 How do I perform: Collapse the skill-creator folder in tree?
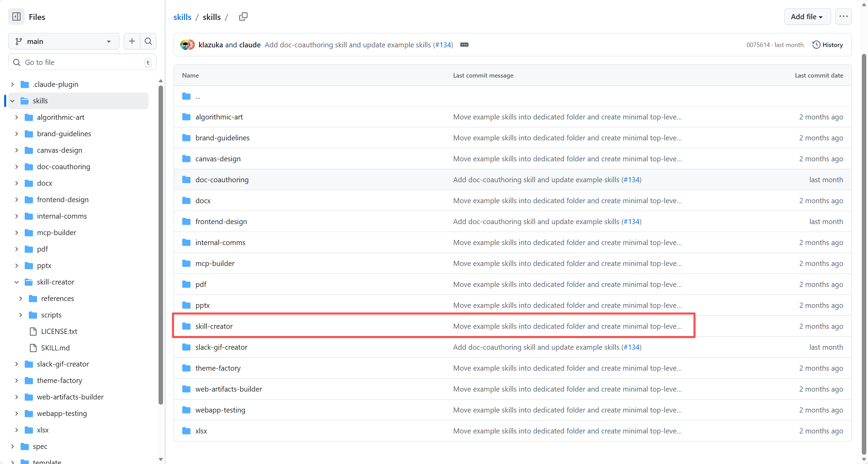(16, 282)
